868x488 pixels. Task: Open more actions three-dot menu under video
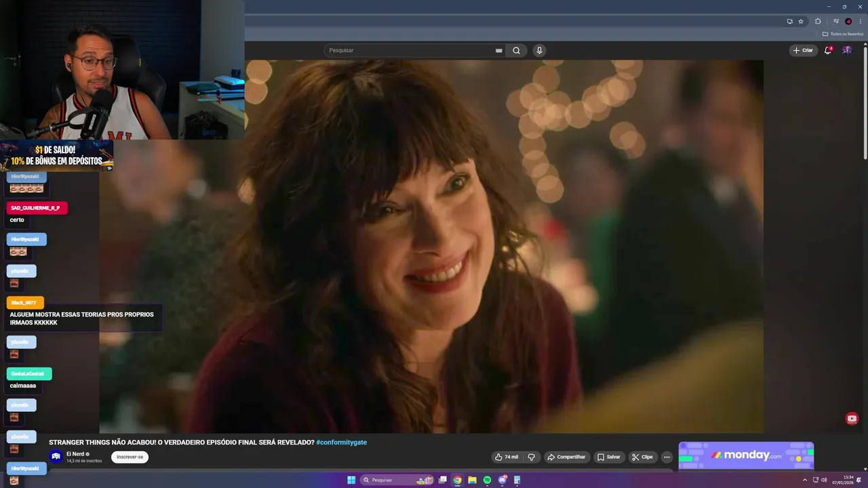click(x=667, y=457)
